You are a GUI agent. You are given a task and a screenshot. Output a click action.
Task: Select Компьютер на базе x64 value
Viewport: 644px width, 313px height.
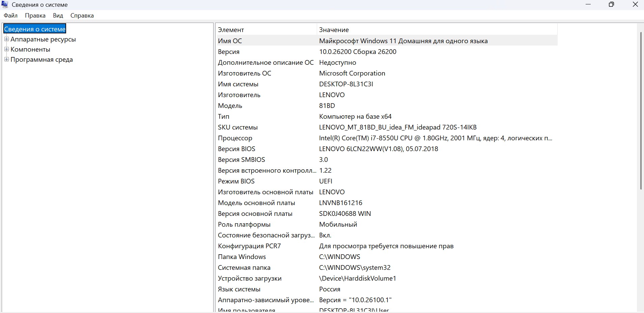tap(355, 116)
